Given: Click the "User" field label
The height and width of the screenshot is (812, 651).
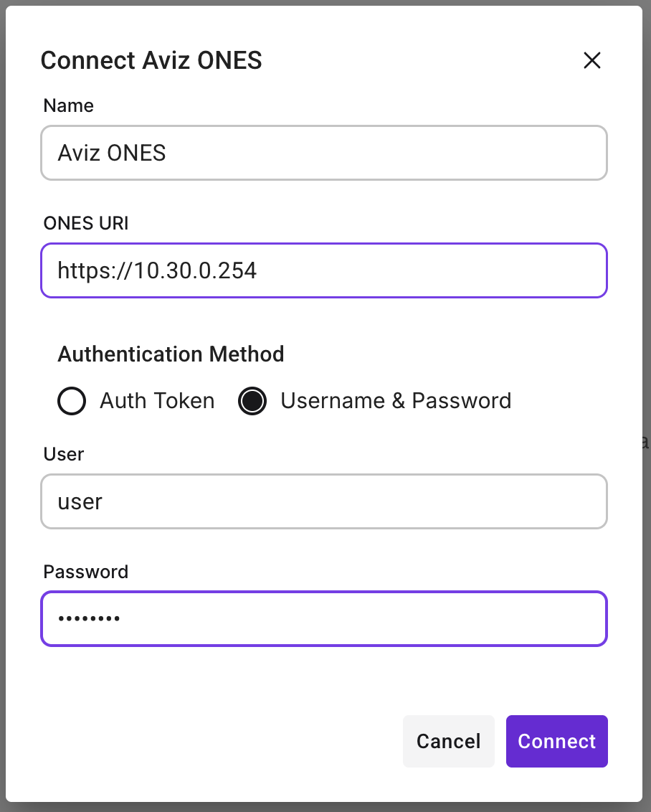Looking at the screenshot, I should point(64,454).
